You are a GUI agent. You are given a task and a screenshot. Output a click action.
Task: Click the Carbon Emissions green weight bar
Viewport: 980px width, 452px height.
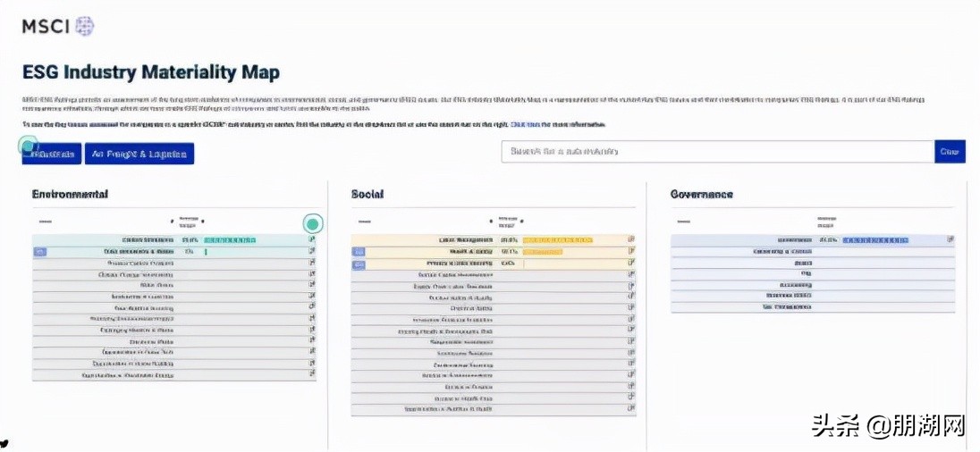click(x=230, y=239)
